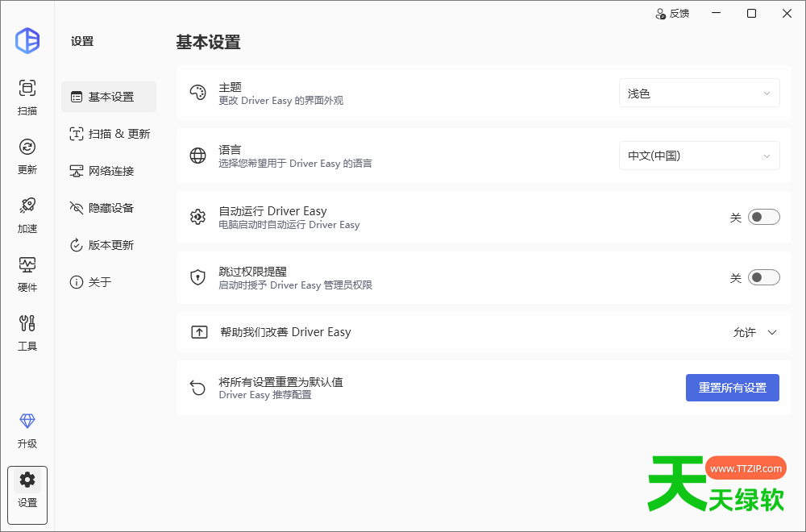Click the 将所有设置重置为默认值 label
Screen dimensions: 806x532
(280, 382)
